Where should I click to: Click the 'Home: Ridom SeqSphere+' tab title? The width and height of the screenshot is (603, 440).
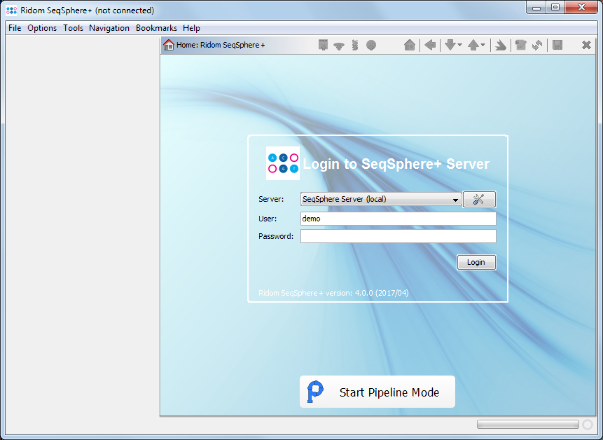pyautogui.click(x=221, y=45)
